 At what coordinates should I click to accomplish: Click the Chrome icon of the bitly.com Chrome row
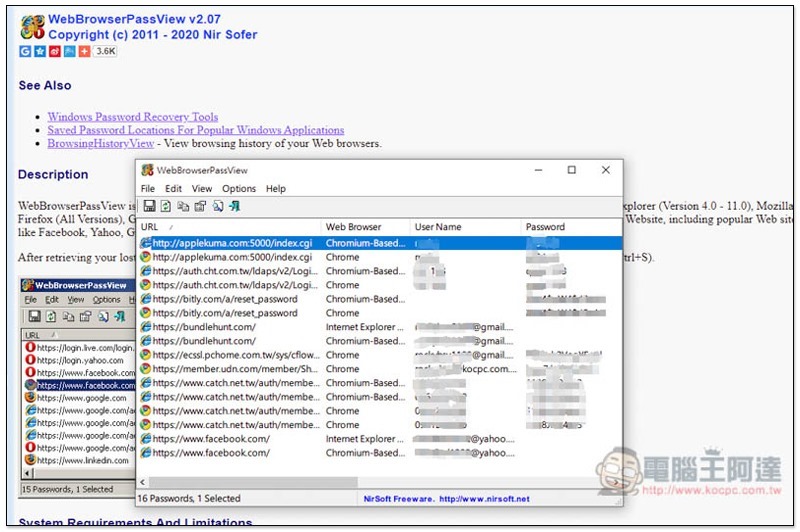pyautogui.click(x=146, y=313)
